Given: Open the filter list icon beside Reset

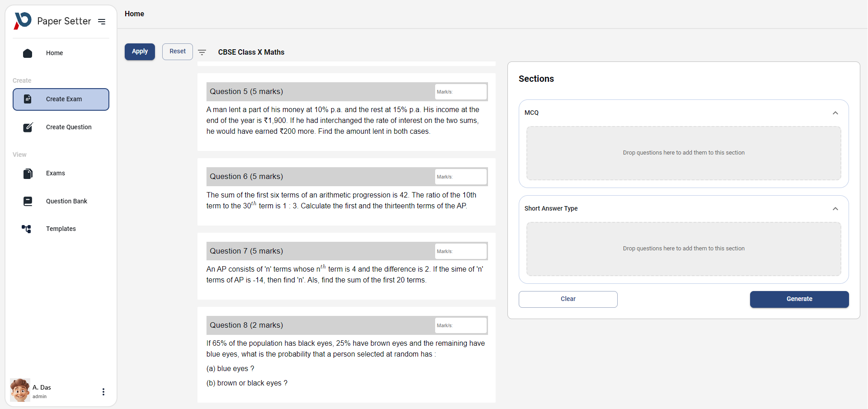Looking at the screenshot, I should (x=202, y=52).
